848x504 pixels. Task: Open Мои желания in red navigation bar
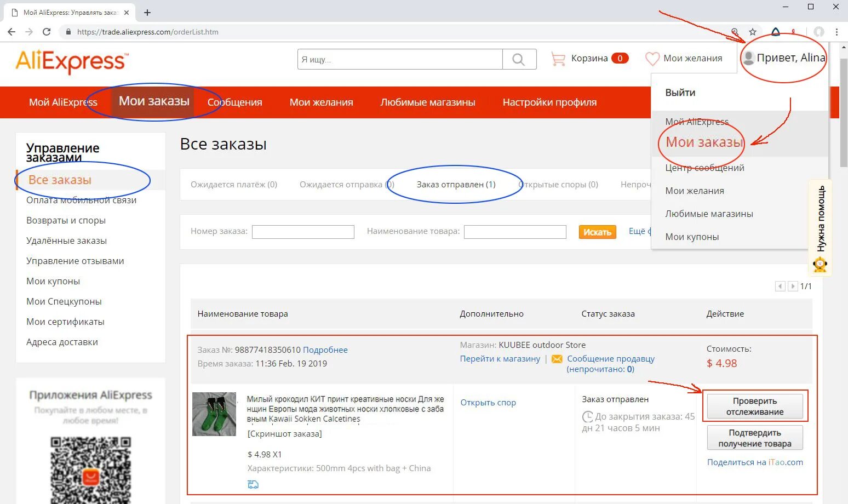(x=321, y=102)
